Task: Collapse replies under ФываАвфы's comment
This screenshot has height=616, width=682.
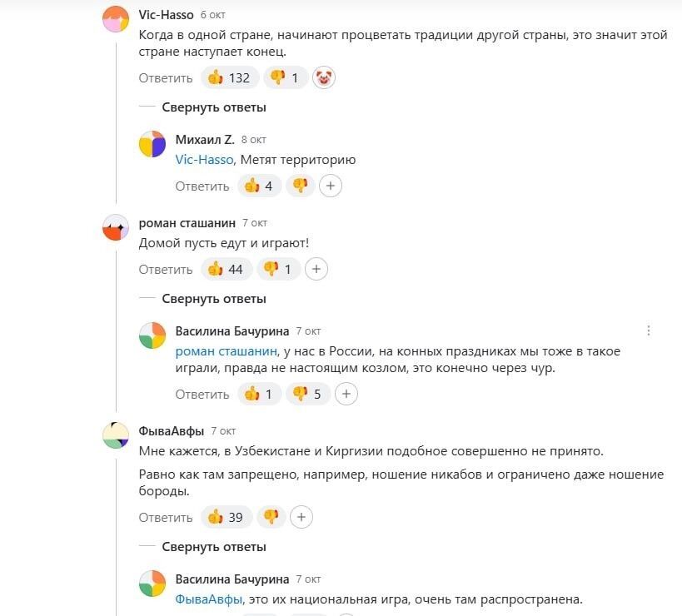Action: (x=214, y=547)
